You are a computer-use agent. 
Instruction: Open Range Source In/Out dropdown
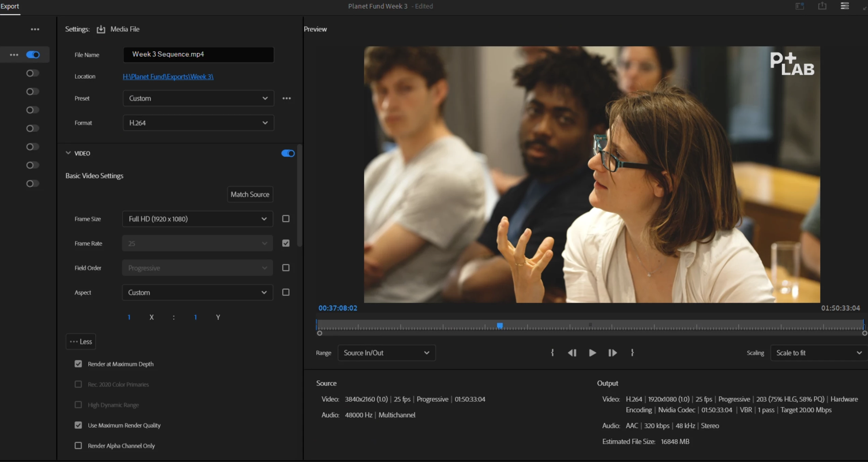pos(386,353)
